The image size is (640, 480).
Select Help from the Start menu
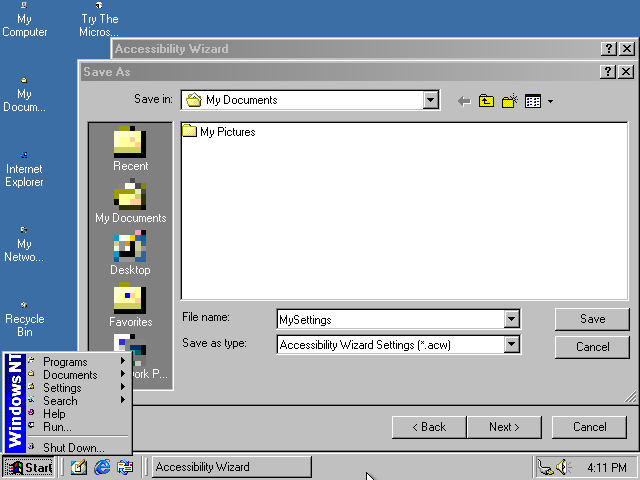tap(77, 414)
